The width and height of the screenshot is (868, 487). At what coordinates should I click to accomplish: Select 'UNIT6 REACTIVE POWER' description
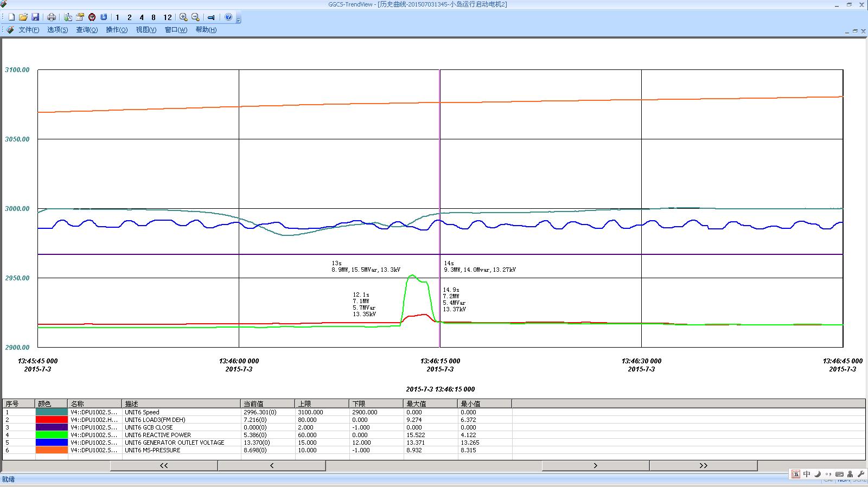[x=158, y=435]
